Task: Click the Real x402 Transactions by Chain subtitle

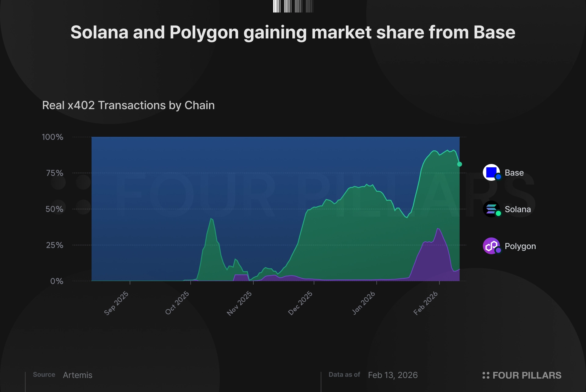Action: 128,105
